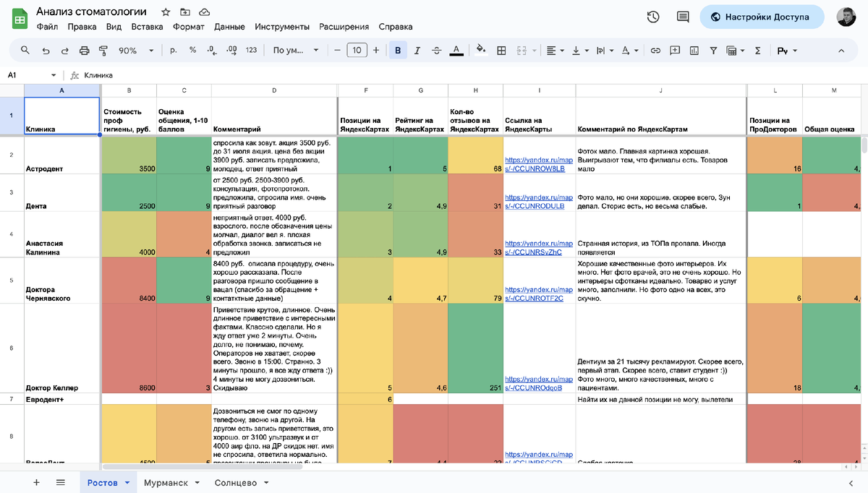Viewport: 868px width, 493px height.
Task: Switch to the Мурманск sheet tab
Action: 171,482
